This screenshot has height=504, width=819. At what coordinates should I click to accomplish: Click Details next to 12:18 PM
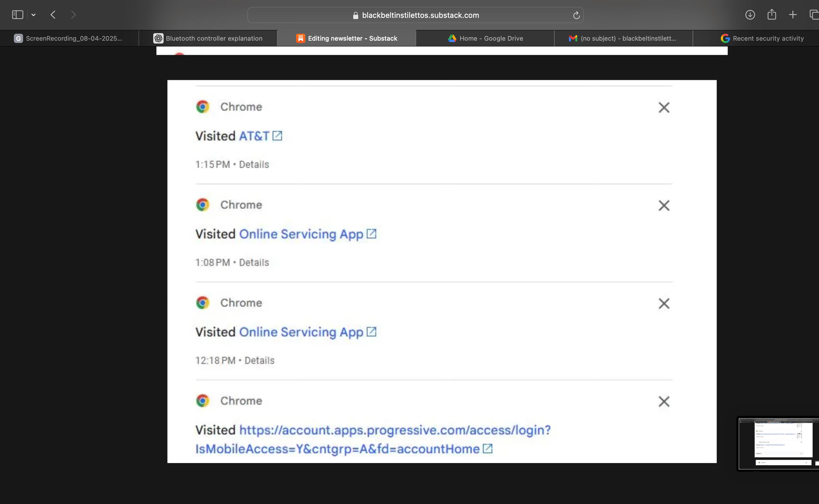259,360
